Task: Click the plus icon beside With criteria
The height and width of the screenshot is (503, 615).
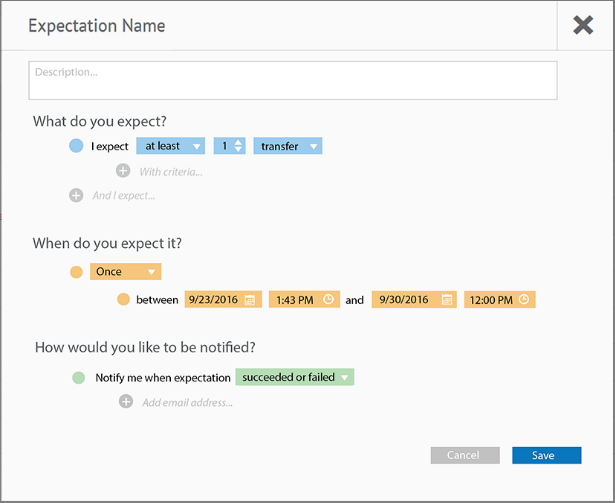Action: click(123, 171)
